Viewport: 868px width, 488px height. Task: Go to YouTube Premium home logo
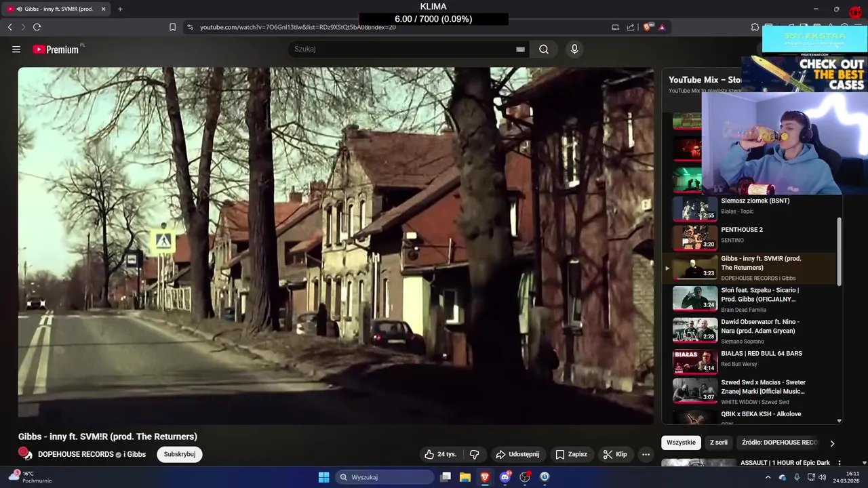click(x=57, y=49)
